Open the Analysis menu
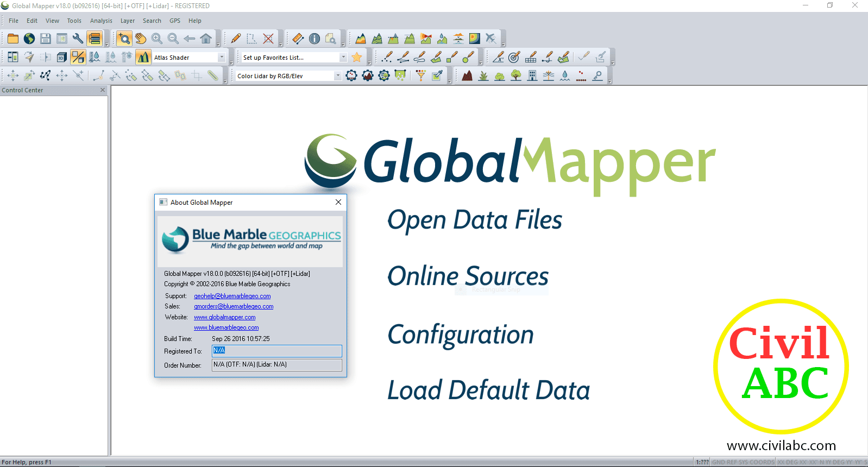The width and height of the screenshot is (868, 467). point(101,21)
